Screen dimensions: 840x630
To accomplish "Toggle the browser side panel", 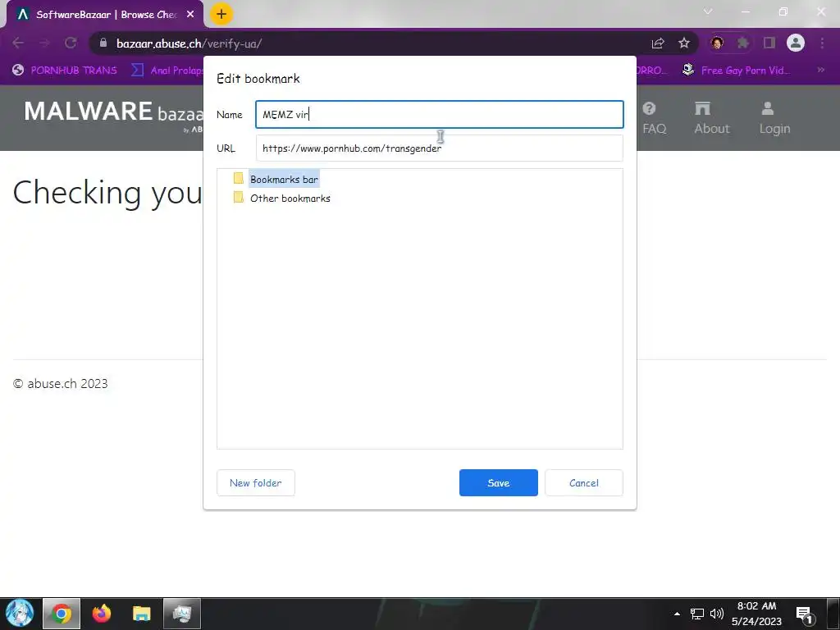I will coord(769,43).
